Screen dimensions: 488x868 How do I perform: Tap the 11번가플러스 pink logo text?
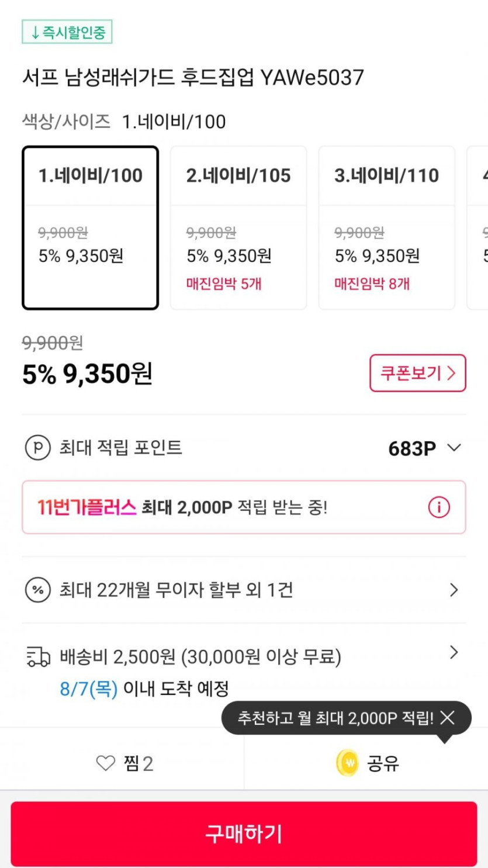click(x=86, y=507)
